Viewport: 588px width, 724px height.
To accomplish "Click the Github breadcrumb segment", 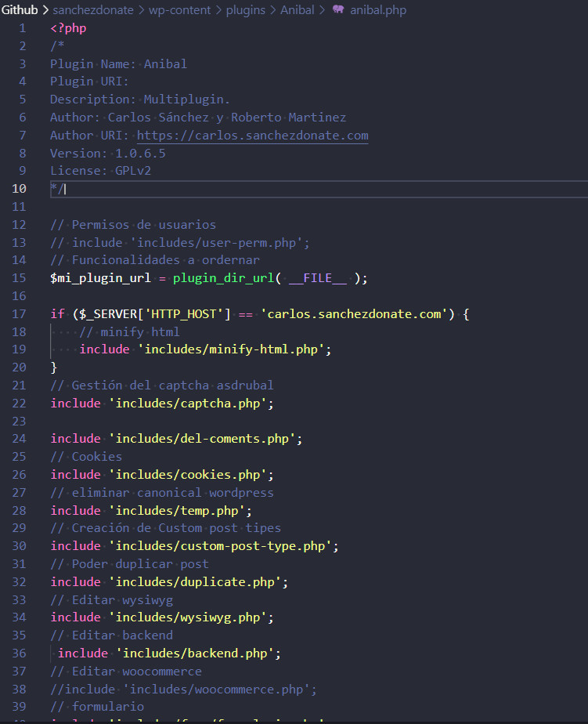I will coord(20,9).
